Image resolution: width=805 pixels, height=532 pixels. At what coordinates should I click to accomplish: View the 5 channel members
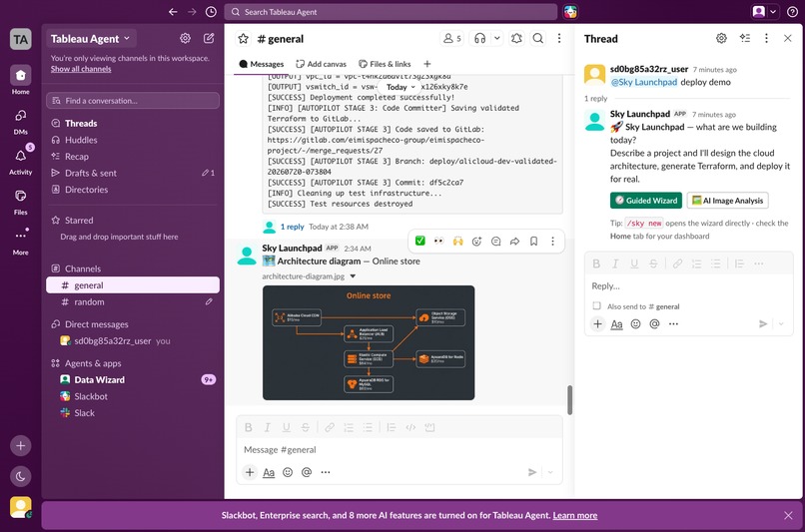452,39
